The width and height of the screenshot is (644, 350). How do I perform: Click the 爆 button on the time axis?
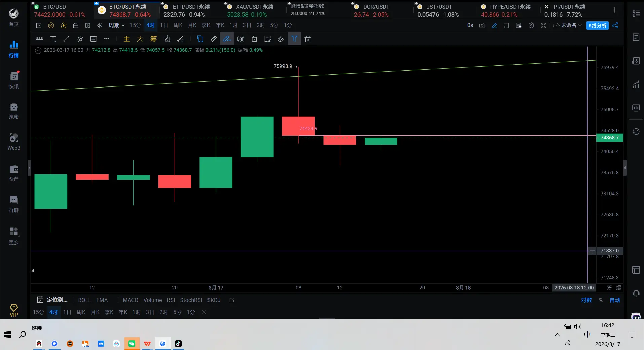[x=618, y=288]
